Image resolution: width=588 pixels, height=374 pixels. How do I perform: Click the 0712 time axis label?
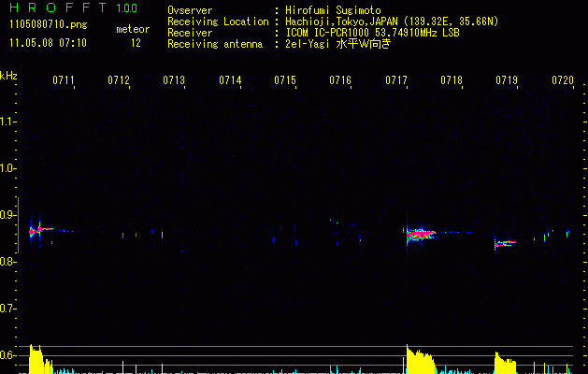[x=119, y=80]
